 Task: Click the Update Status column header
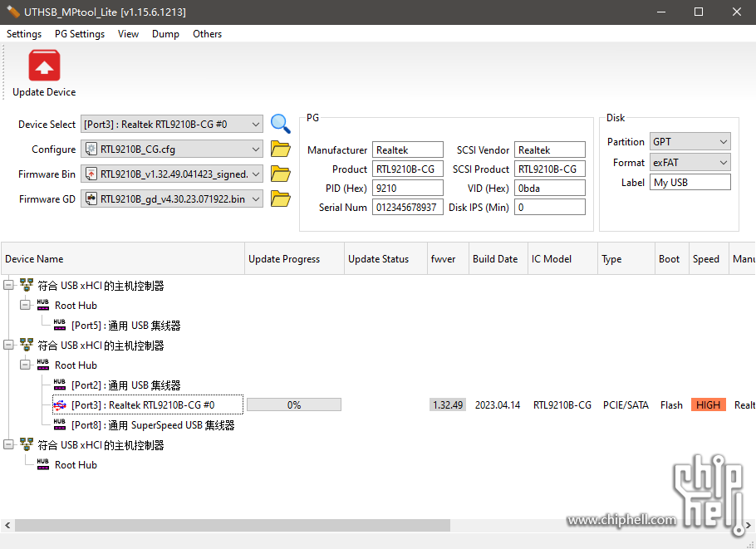pyautogui.click(x=385, y=259)
